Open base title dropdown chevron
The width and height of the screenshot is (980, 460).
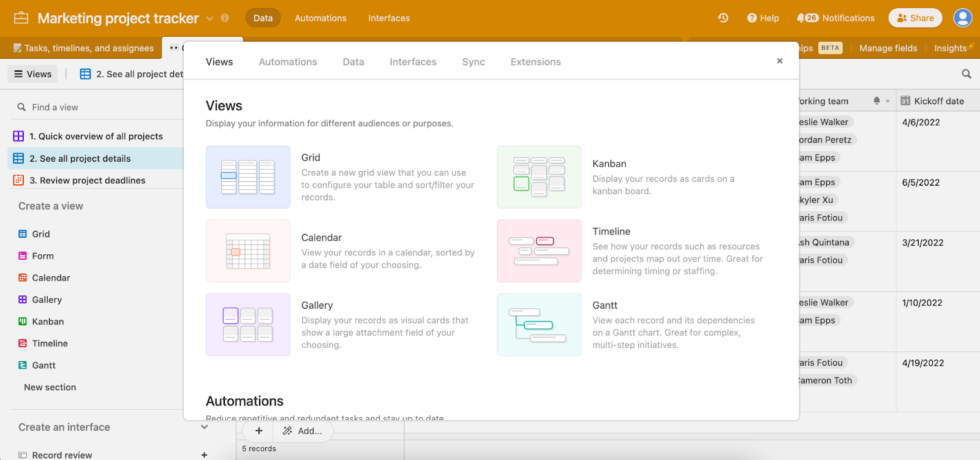pos(210,18)
